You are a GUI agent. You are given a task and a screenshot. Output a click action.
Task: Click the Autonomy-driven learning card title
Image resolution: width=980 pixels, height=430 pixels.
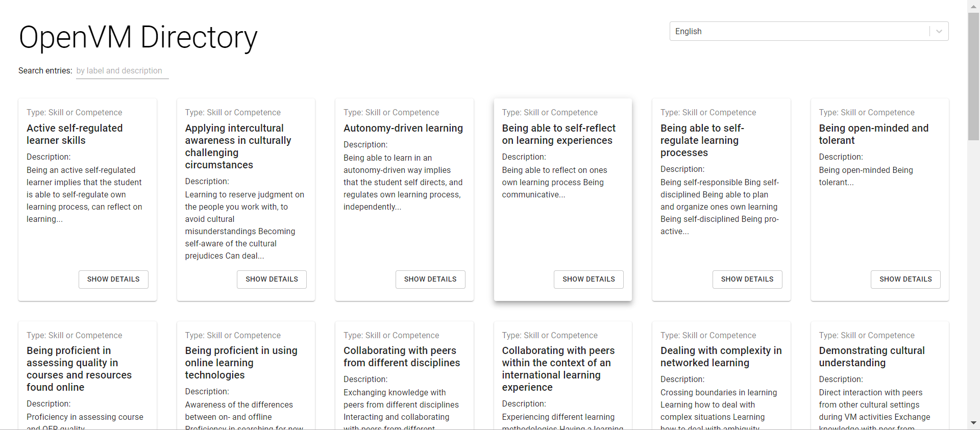click(x=403, y=128)
